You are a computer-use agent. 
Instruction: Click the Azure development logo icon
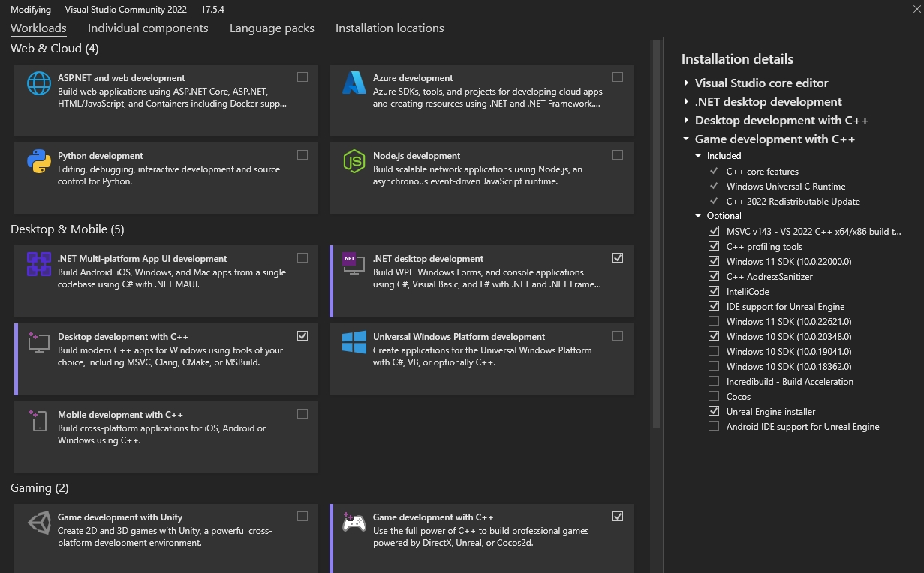pyautogui.click(x=354, y=83)
